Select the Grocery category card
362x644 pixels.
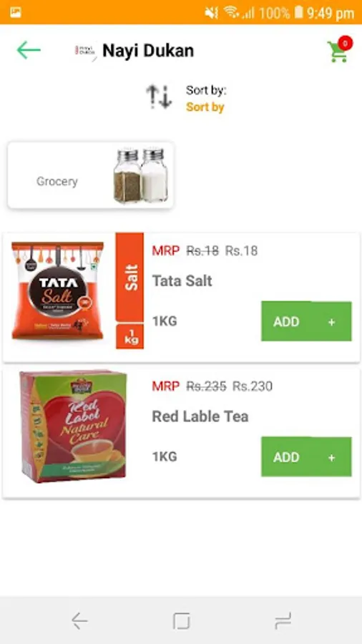pos(91,175)
